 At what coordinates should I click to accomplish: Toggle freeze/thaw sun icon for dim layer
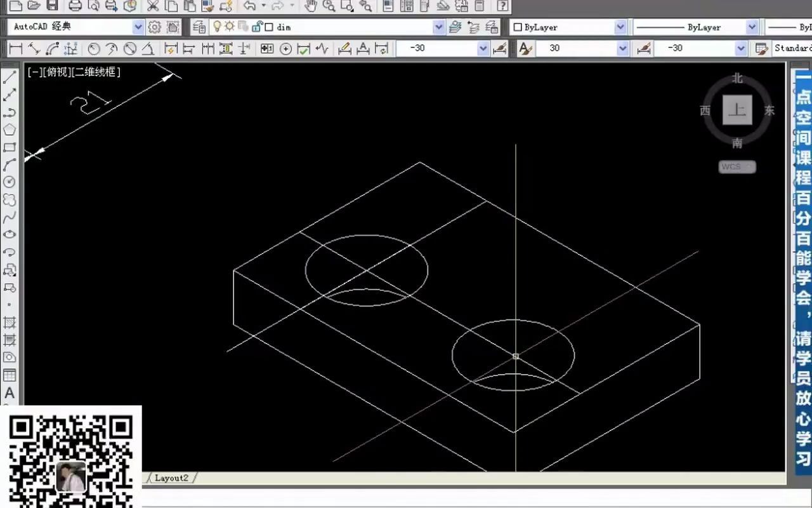pos(230,27)
